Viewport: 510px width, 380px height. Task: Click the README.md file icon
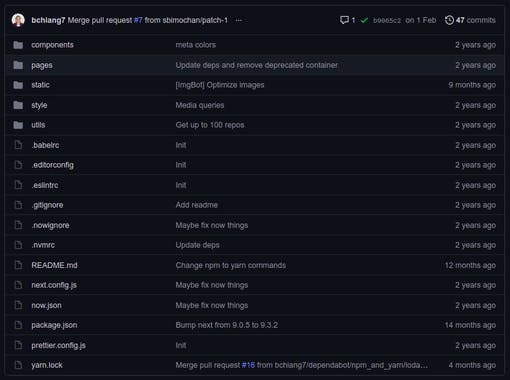coord(18,265)
